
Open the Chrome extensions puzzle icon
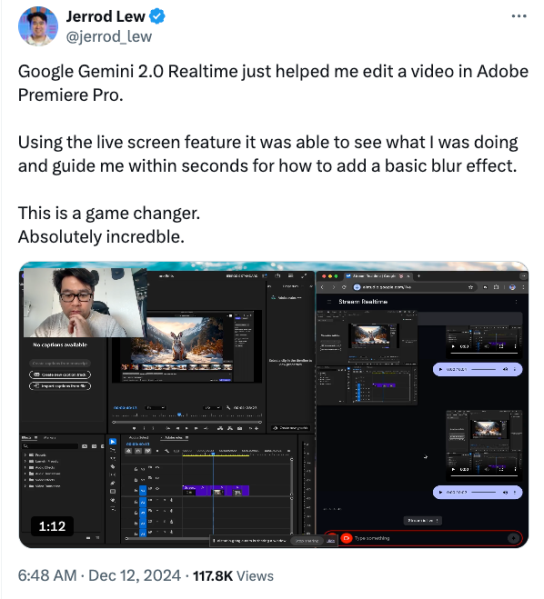496,287
